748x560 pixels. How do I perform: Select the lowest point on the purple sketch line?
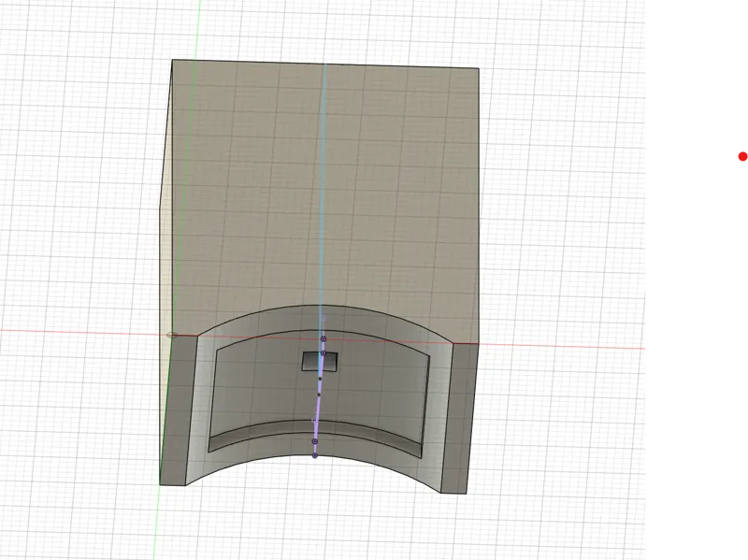point(315,455)
